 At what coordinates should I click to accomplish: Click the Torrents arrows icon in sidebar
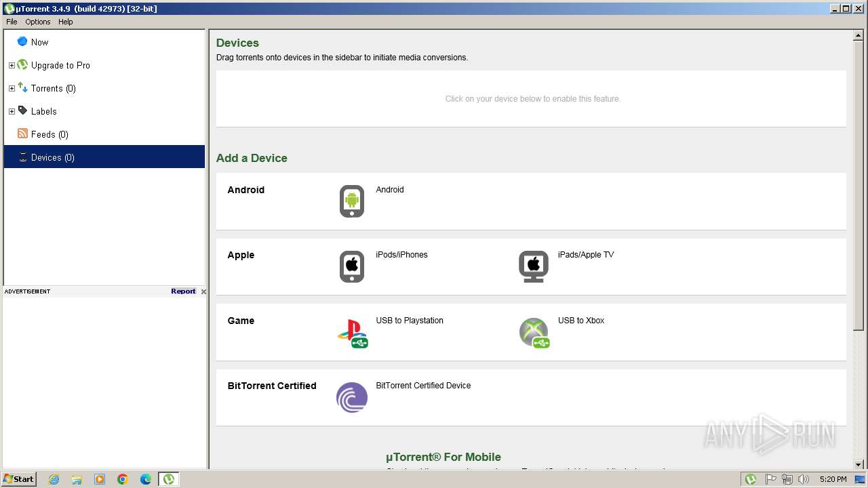22,87
